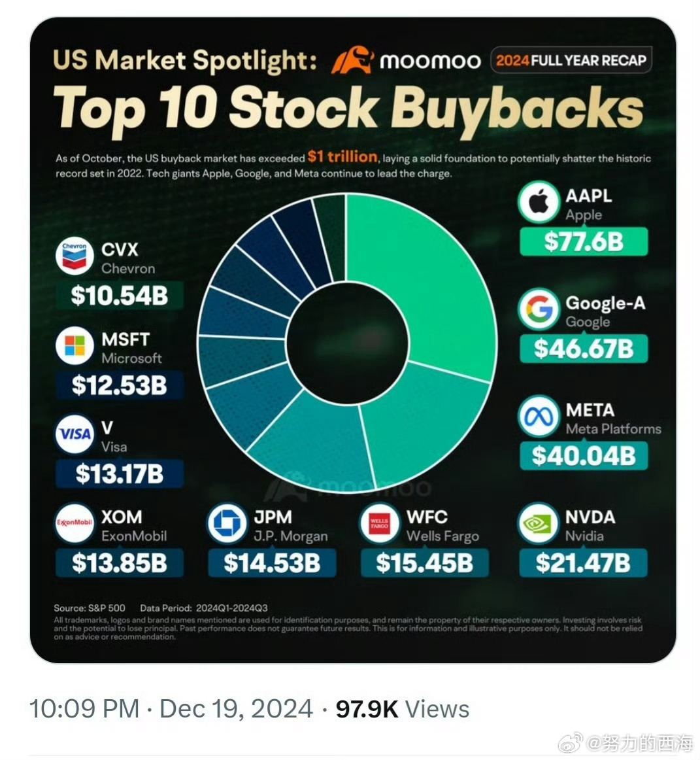Click the ExxonMobil logo icon
This screenshot has height=760, width=700.
point(74,523)
